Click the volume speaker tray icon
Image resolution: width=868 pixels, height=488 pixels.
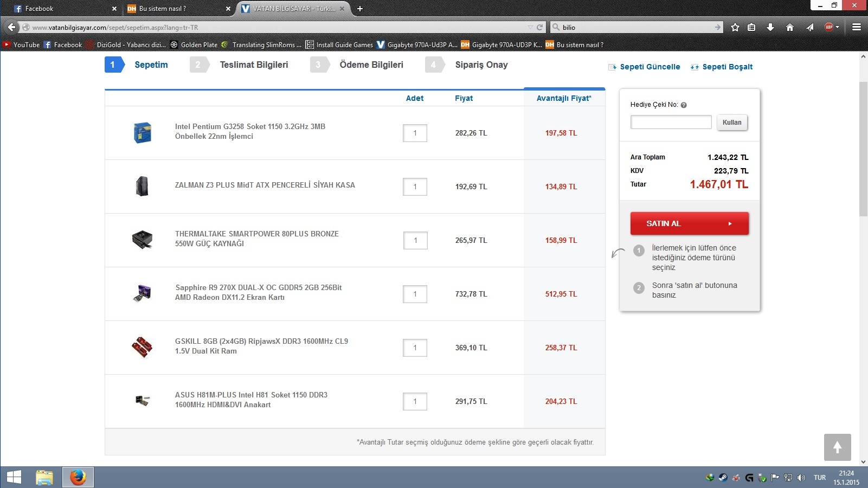(801, 478)
